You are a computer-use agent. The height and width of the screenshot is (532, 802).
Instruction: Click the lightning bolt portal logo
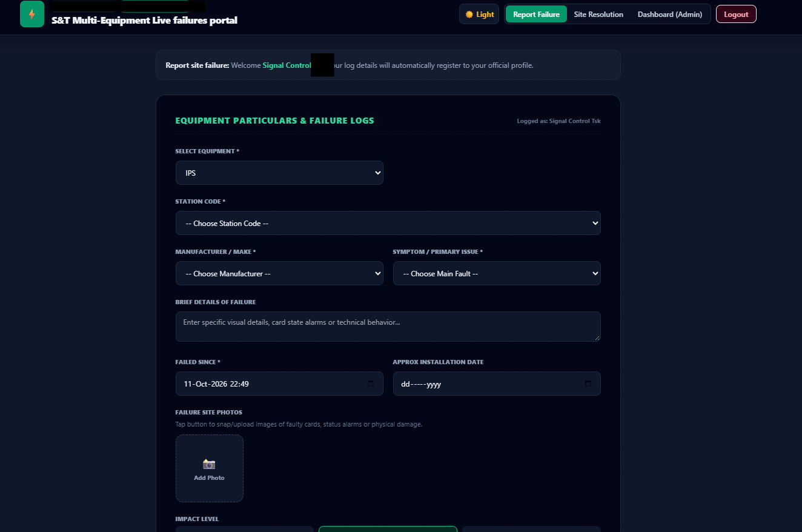32,14
